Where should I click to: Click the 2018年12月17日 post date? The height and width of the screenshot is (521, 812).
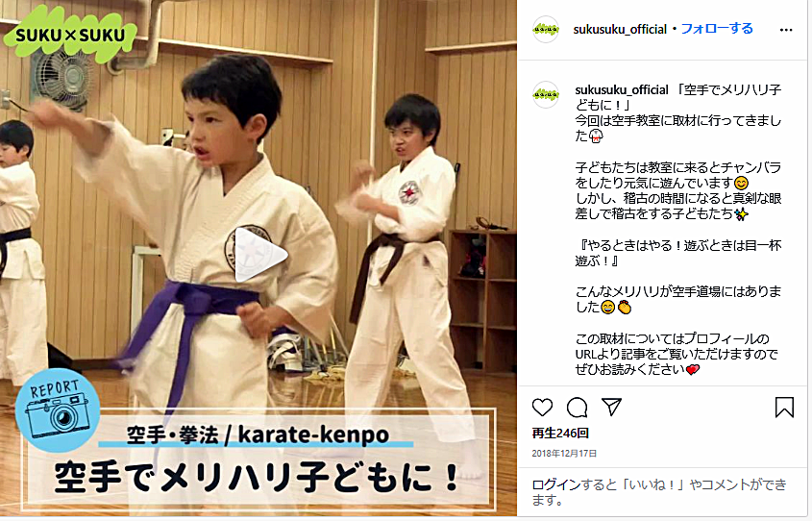coord(564,453)
